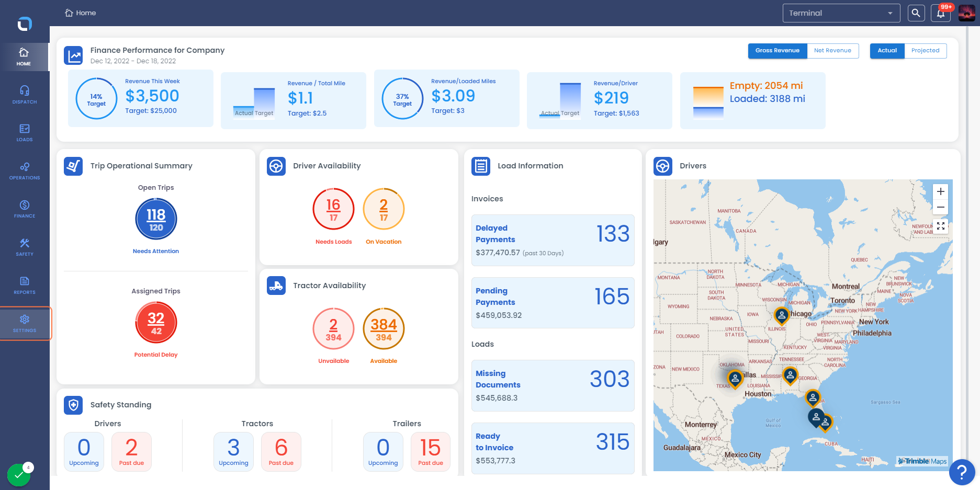This screenshot has height=490, width=980.
Task: Click the green checkmark status badge
Action: [x=19, y=475]
